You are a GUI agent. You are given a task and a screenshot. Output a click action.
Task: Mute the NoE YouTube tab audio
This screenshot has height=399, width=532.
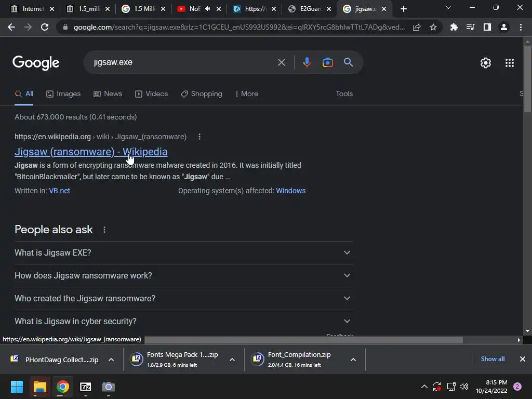pyautogui.click(x=208, y=9)
